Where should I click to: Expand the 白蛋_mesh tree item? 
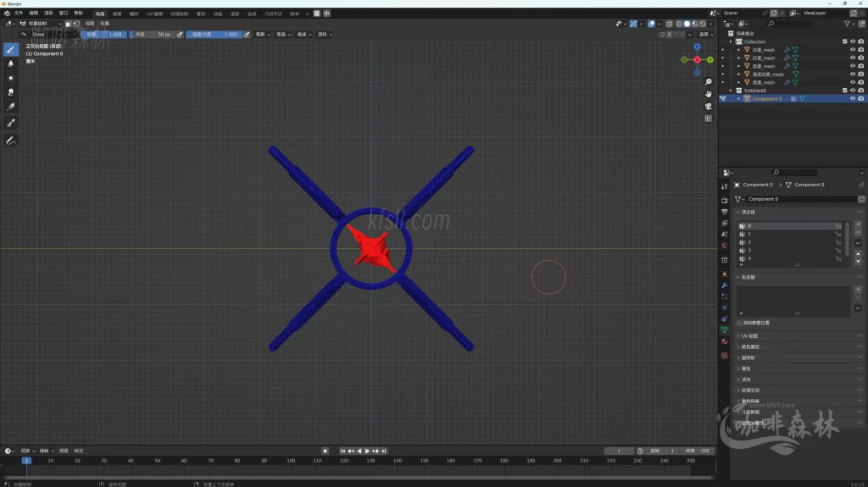738,50
